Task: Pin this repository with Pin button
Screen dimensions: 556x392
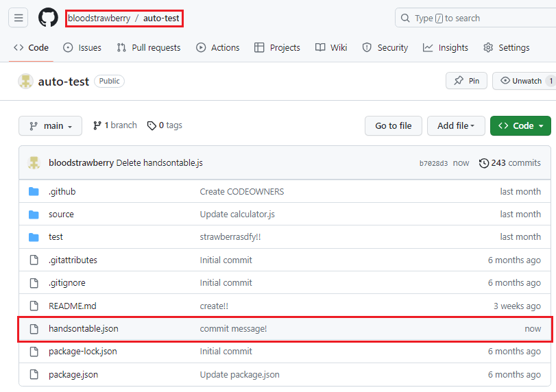Action: (x=466, y=81)
